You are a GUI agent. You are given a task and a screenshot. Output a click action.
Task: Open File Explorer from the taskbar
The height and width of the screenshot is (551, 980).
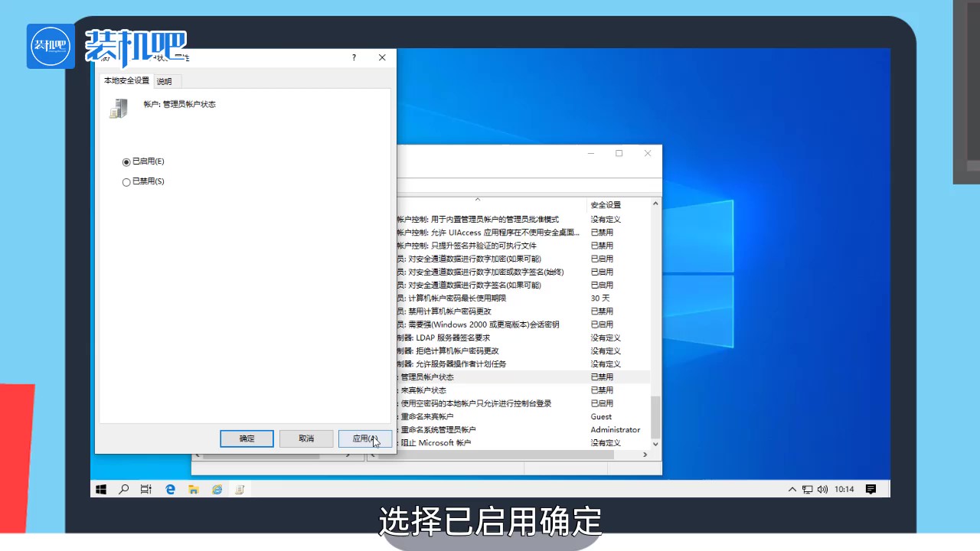click(193, 489)
